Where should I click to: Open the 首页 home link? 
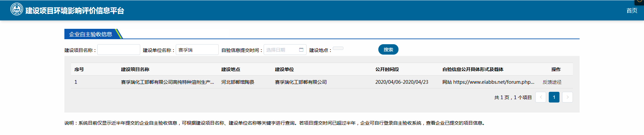(632, 11)
